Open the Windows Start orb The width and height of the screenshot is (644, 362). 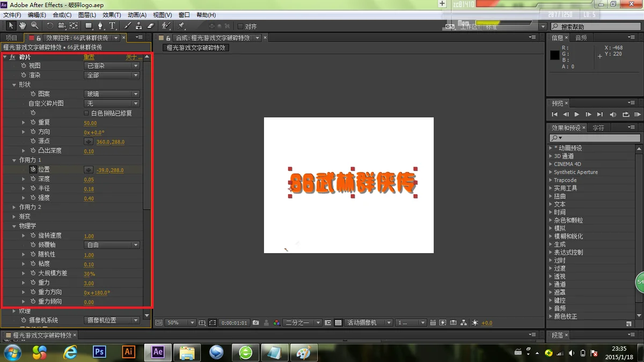[x=12, y=352]
